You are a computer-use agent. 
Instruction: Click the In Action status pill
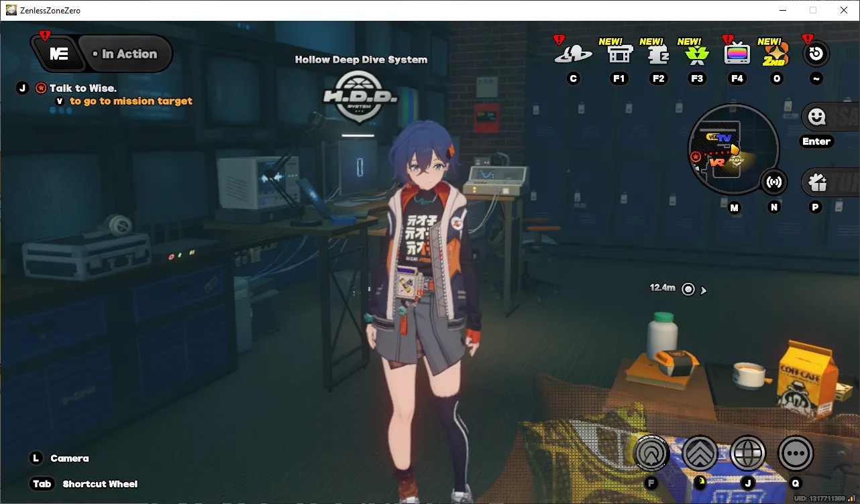125,54
